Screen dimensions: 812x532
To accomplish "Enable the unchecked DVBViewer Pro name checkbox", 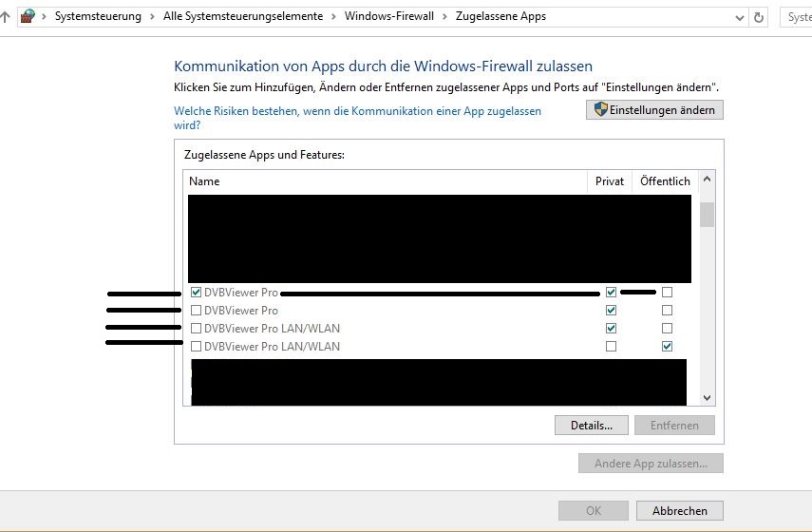I will [x=196, y=311].
